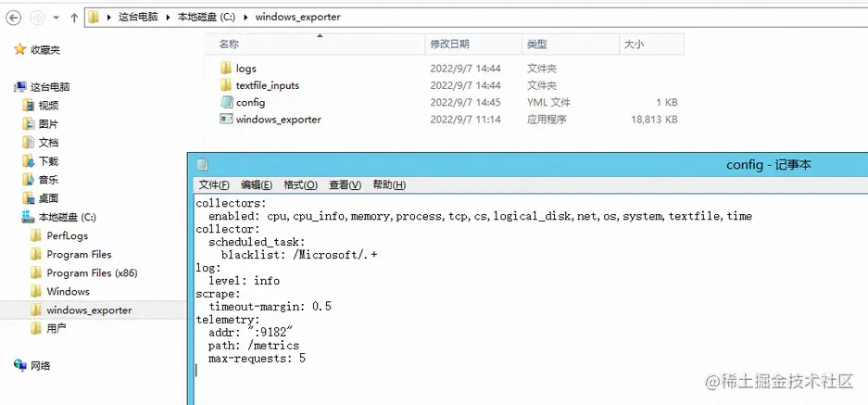
Task: Click the Notepad icon in config title bar
Action: 203,165
